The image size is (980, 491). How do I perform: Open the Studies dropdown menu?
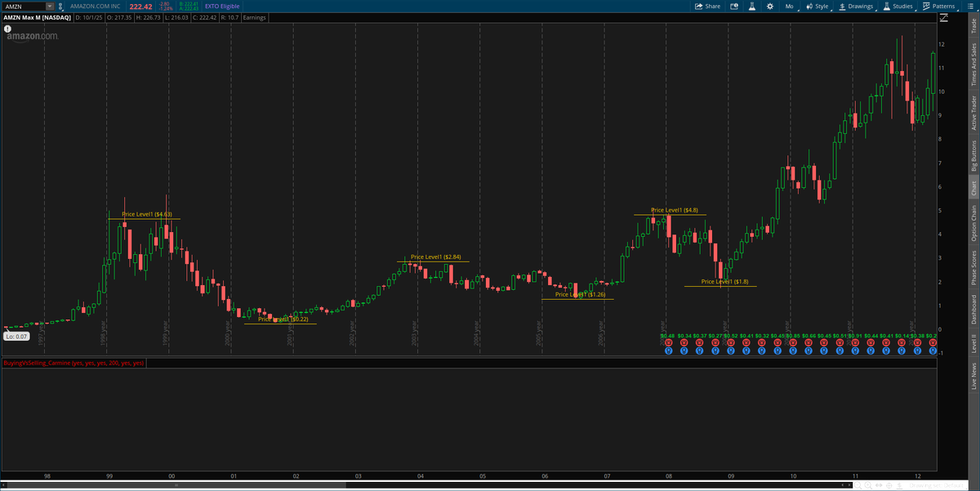(x=898, y=6)
